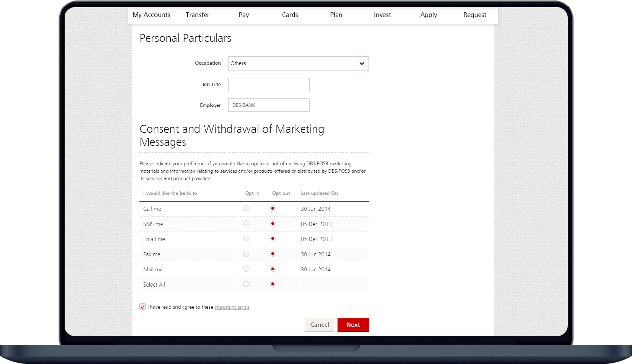632x364 pixels.
Task: Choose Opt-out for Email me
Action: click(272, 239)
